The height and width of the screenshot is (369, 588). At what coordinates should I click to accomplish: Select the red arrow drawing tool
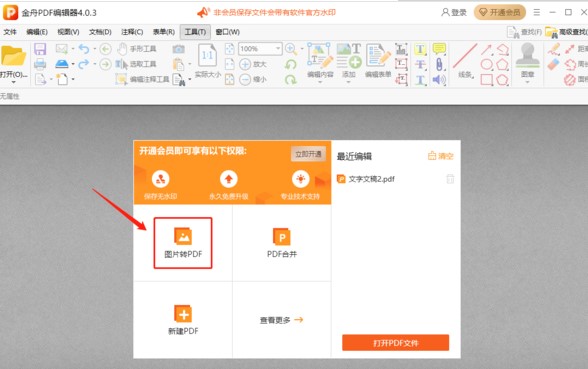[487, 49]
